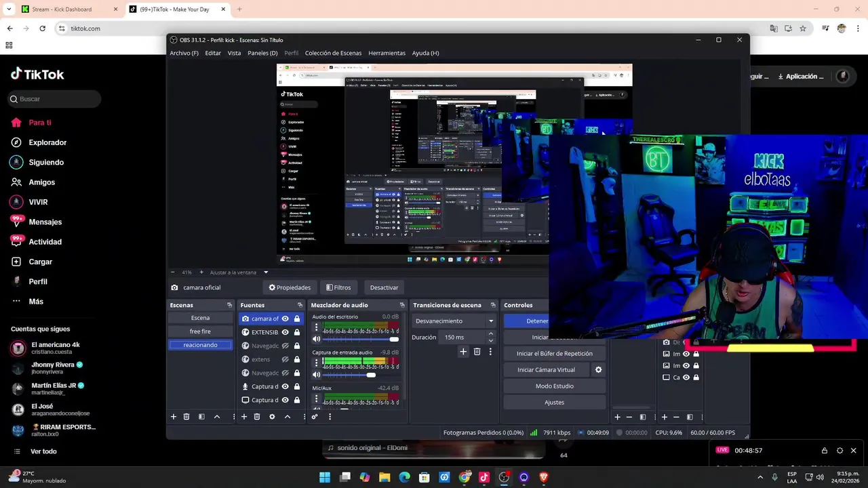Open the Windows tray hidden icons chevron

(759, 477)
